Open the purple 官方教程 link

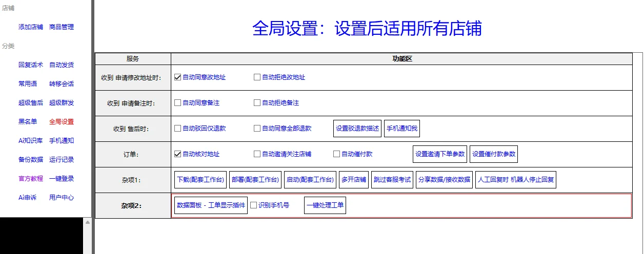point(31,179)
